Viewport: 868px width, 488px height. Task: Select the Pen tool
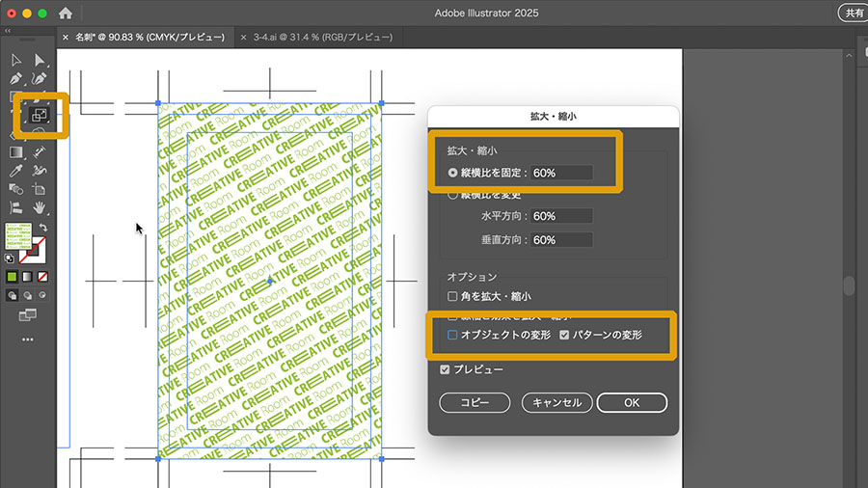[x=16, y=78]
